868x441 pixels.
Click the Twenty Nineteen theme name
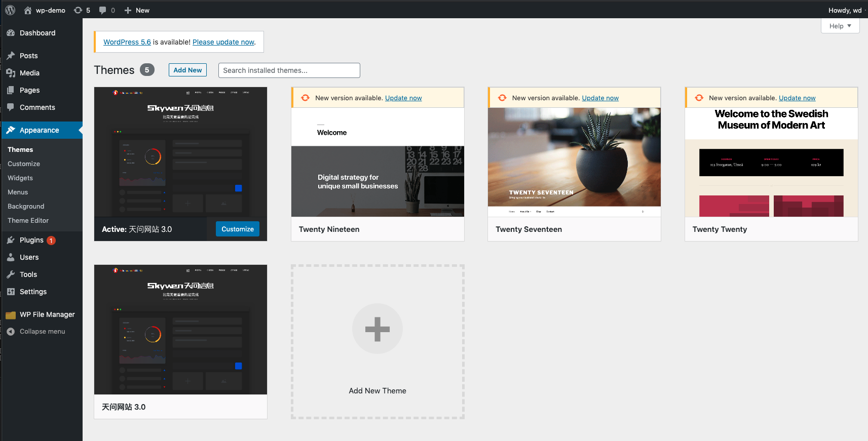click(x=329, y=229)
